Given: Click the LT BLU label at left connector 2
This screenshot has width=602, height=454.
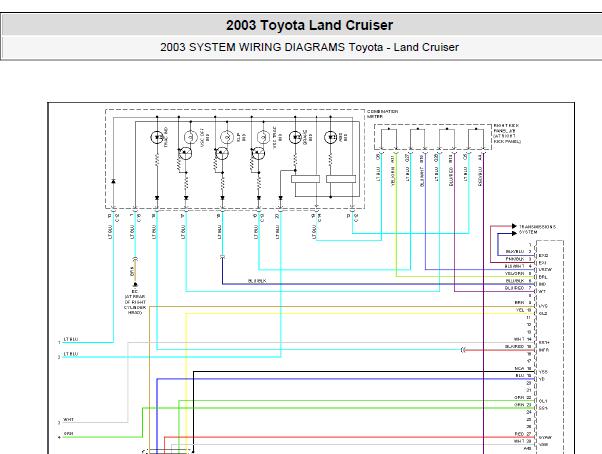Looking at the screenshot, I should tap(71, 354).
